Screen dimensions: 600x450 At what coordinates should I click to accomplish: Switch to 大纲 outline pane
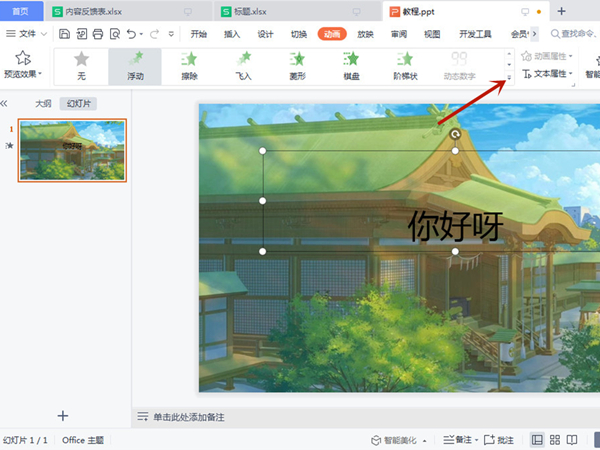click(42, 103)
